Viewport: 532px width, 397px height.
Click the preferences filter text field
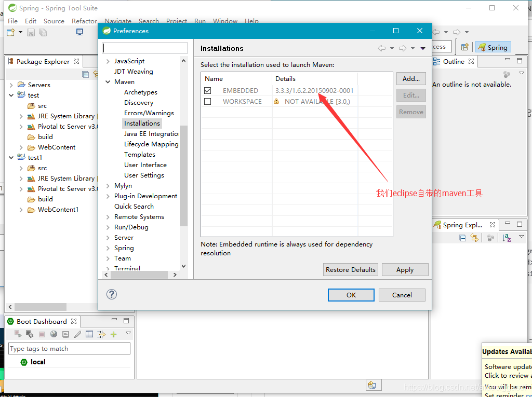tap(145, 48)
